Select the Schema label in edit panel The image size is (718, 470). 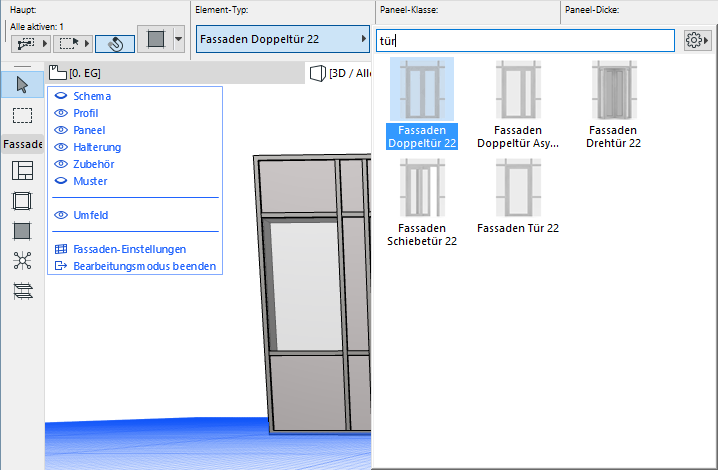pyautogui.click(x=92, y=96)
